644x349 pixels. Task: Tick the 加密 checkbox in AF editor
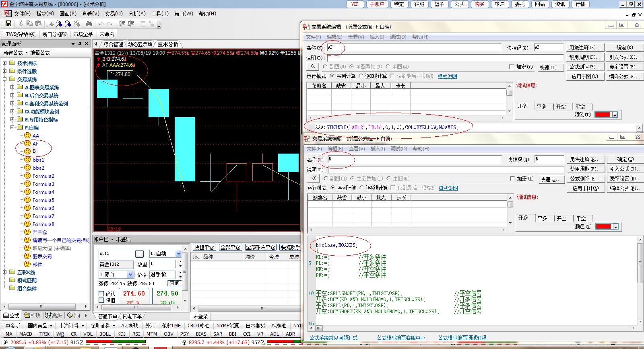(x=512, y=67)
